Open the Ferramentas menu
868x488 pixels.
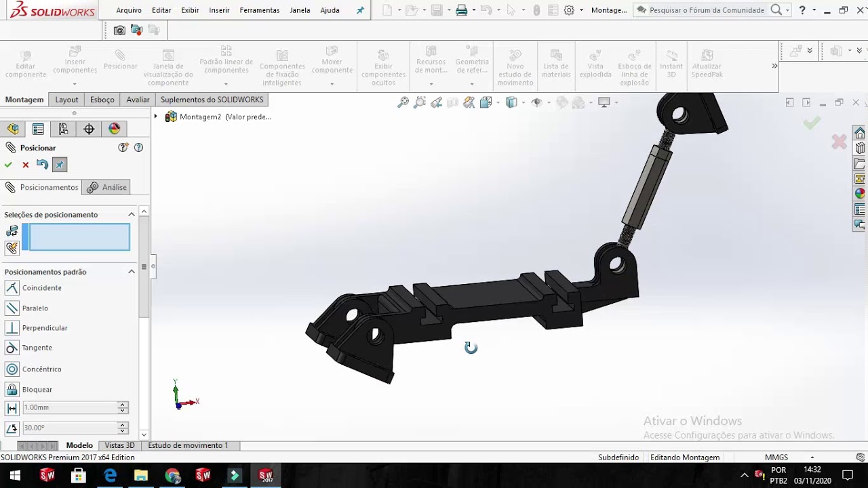pos(260,10)
